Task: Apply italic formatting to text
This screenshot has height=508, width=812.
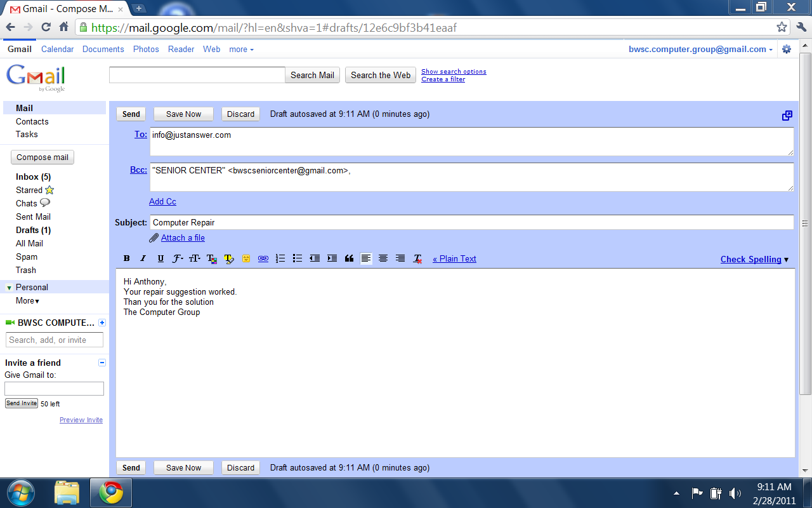Action: [143, 258]
